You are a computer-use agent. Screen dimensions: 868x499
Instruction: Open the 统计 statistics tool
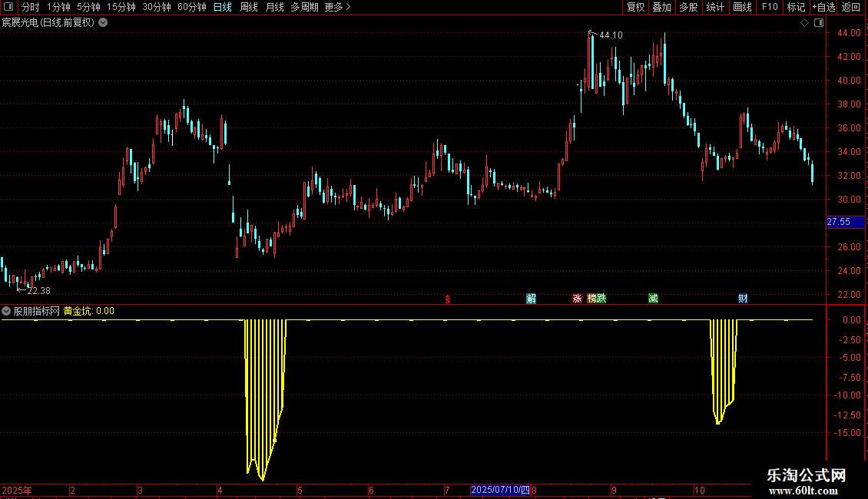tap(714, 7)
